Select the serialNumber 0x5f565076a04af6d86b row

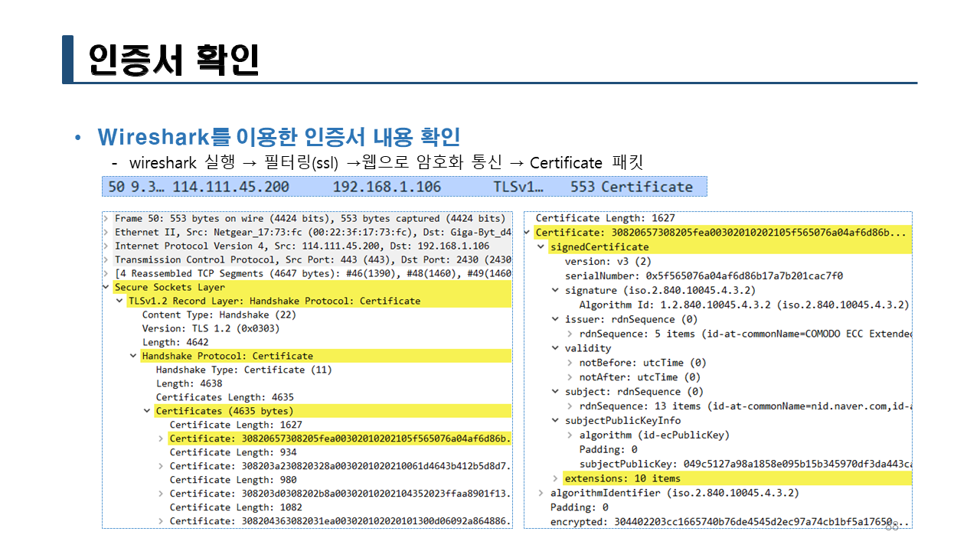pos(704,275)
